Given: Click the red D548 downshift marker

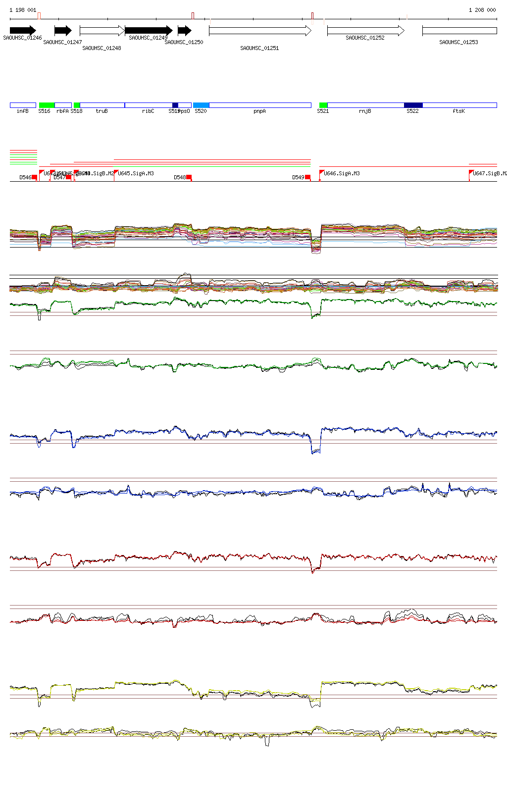Looking at the screenshot, I should coord(189,177).
